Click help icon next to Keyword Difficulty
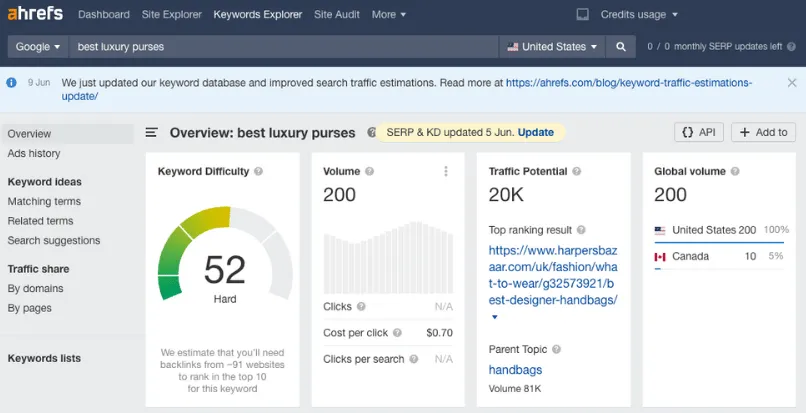 point(259,171)
